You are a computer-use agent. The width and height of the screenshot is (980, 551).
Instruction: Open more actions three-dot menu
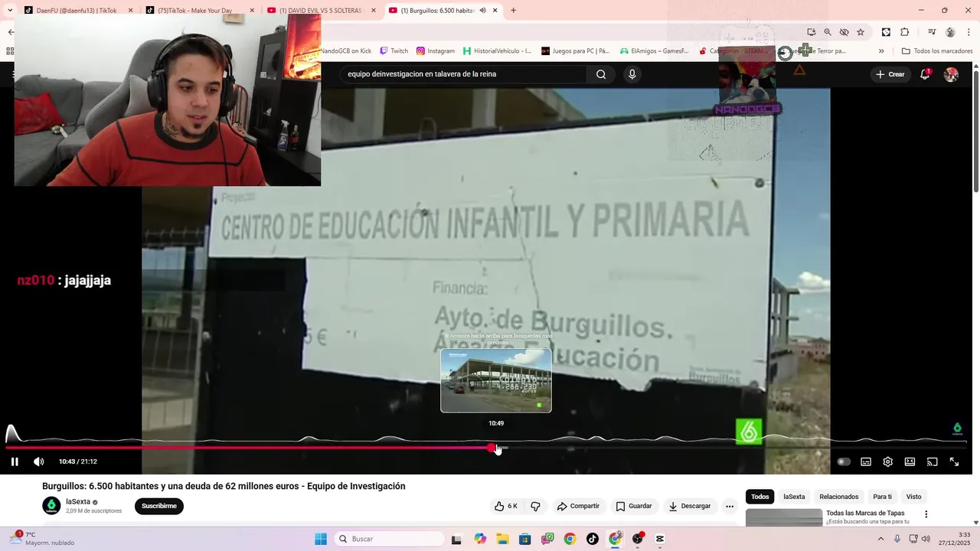point(730,506)
